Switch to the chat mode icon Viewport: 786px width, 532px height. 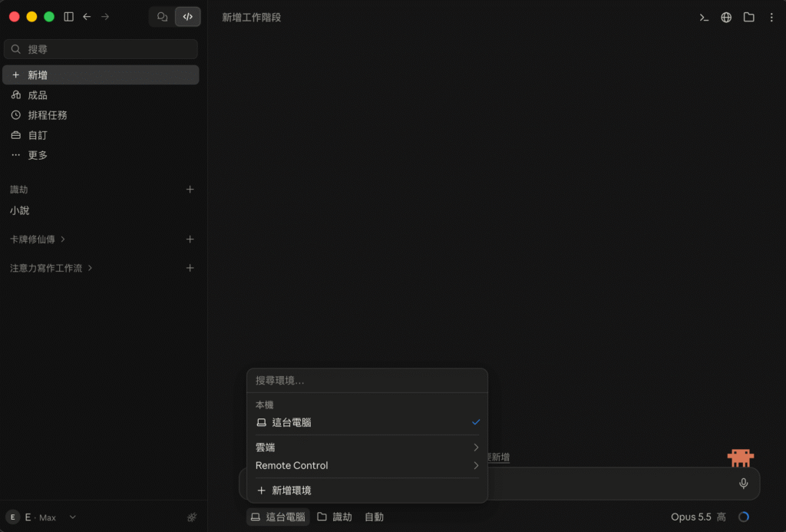(x=162, y=17)
